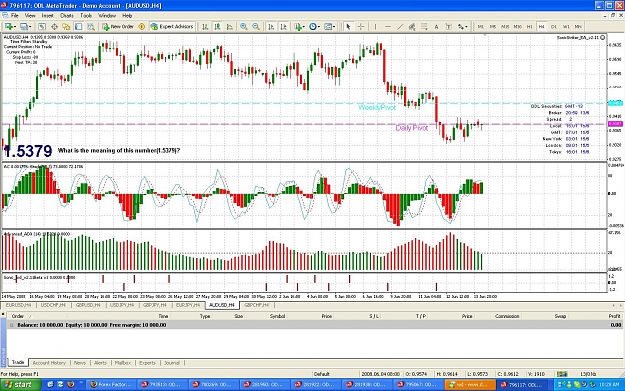Viewport: 625px width, 391px height.
Task: Zoom in on the chart
Action: [244, 27]
